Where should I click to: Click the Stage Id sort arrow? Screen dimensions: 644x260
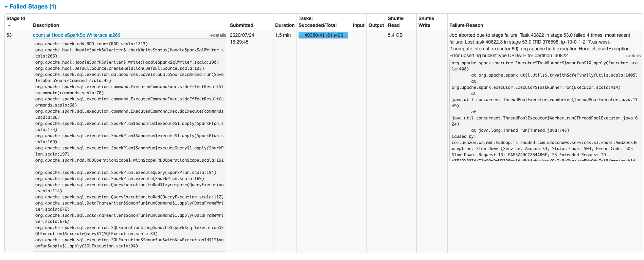tap(9, 26)
